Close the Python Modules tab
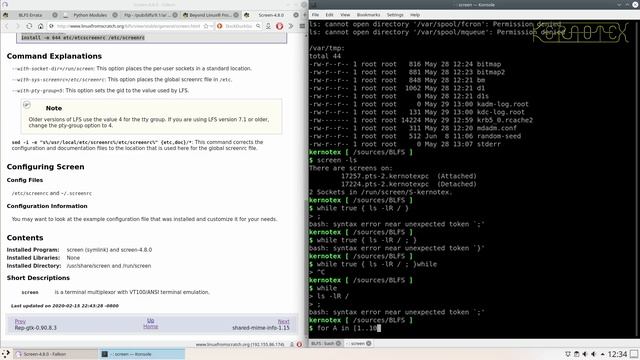Image resolution: width=640 pixels, height=360 pixels. (x=115, y=15)
